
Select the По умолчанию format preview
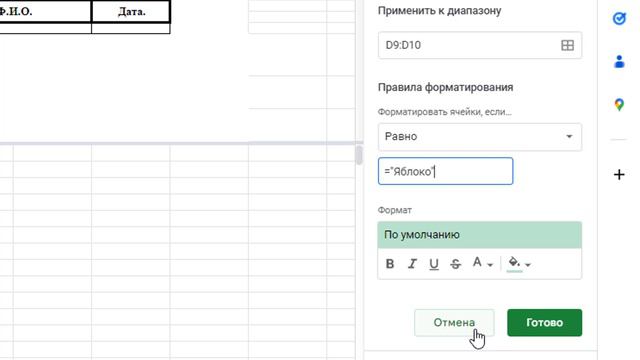point(480,235)
